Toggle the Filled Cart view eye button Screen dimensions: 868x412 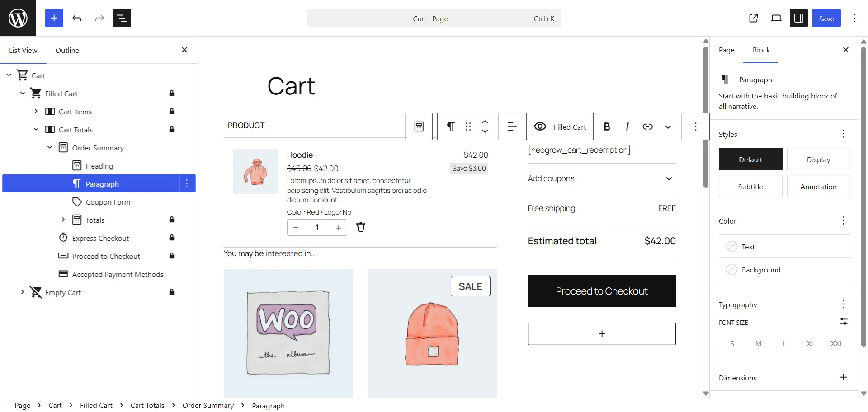click(560, 126)
